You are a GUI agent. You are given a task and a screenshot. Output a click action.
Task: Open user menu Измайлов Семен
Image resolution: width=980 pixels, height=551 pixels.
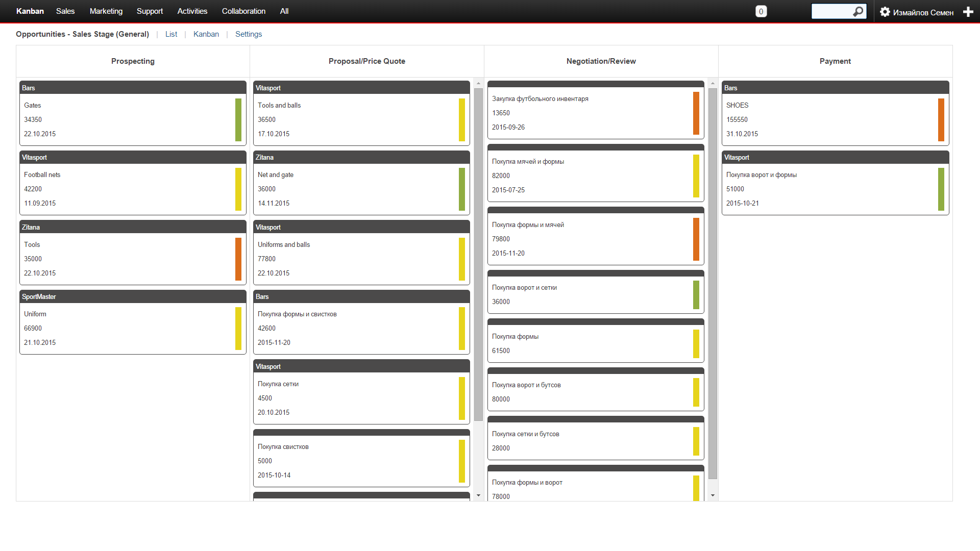(x=923, y=12)
